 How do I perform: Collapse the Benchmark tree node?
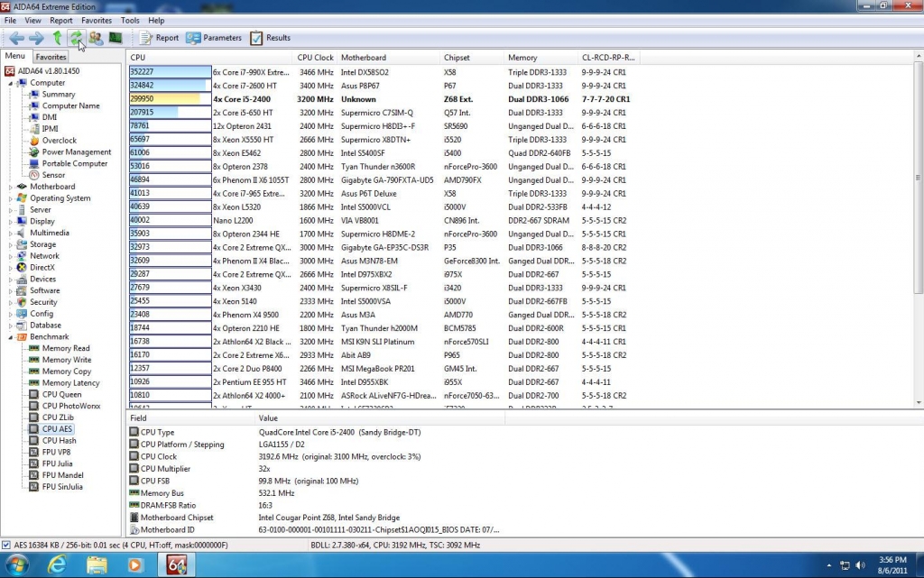coord(11,337)
